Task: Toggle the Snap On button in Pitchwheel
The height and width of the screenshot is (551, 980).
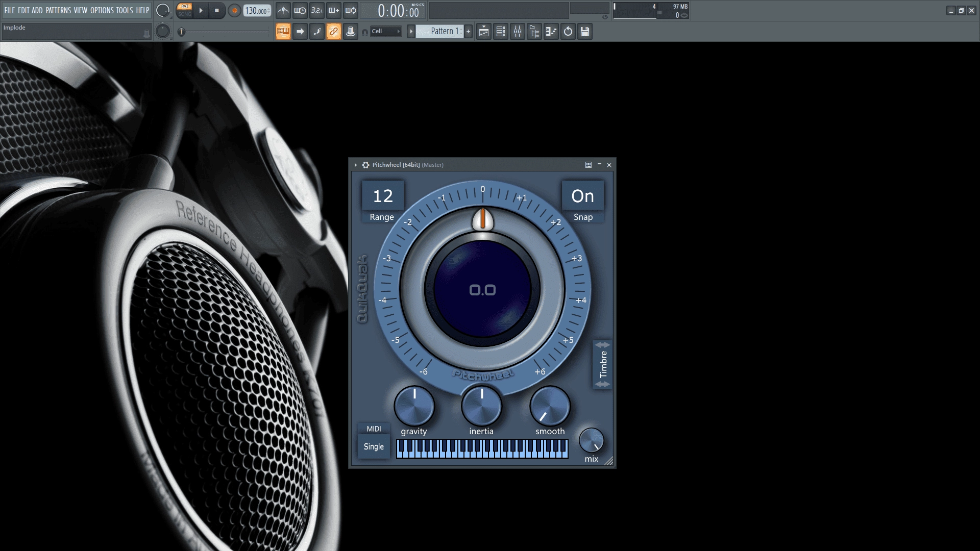Action: [x=583, y=196]
